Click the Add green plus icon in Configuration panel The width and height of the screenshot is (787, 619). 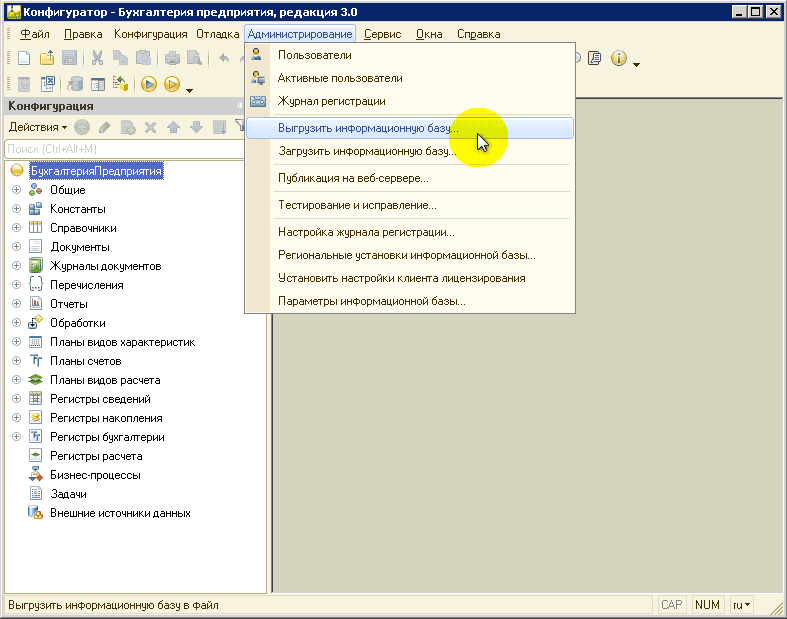[82, 128]
